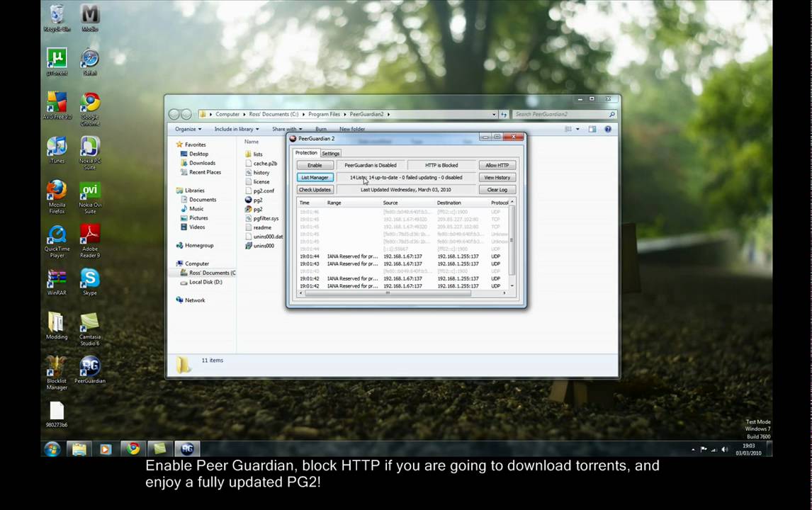
Task: Click the volume icon in system tray
Action: 724,449
